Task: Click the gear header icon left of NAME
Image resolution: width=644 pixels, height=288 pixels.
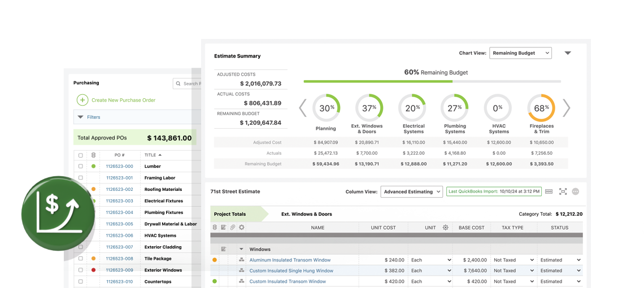Action: [242, 227]
